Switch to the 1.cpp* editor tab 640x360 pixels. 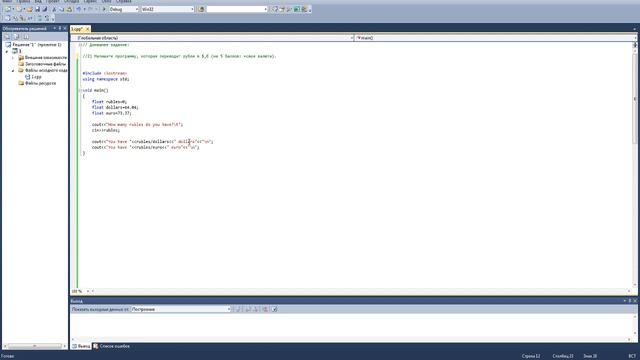pos(78,29)
